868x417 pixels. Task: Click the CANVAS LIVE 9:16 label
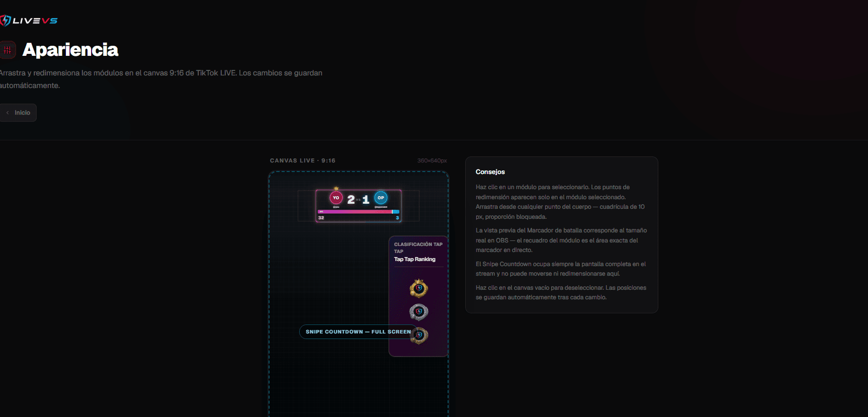pyautogui.click(x=303, y=160)
